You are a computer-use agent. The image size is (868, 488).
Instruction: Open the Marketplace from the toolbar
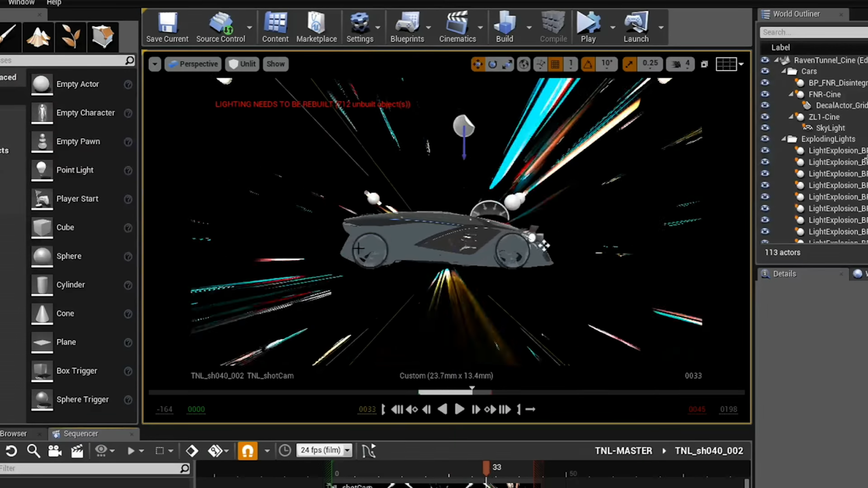(316, 27)
